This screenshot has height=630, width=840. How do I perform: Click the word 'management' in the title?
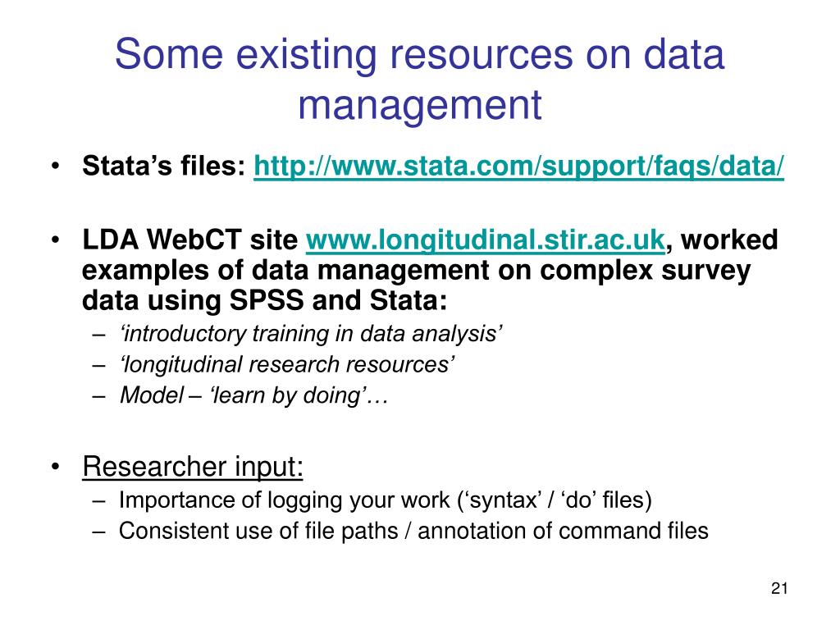(x=420, y=105)
